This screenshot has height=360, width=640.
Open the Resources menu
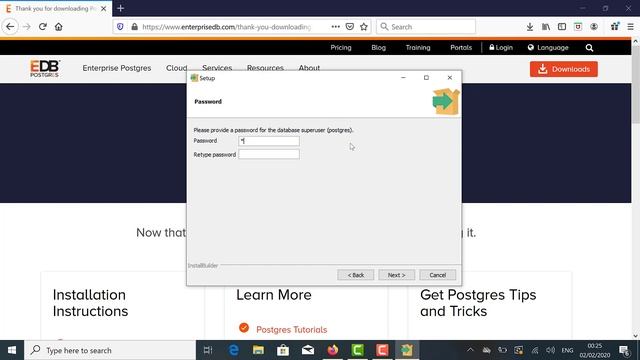click(265, 67)
